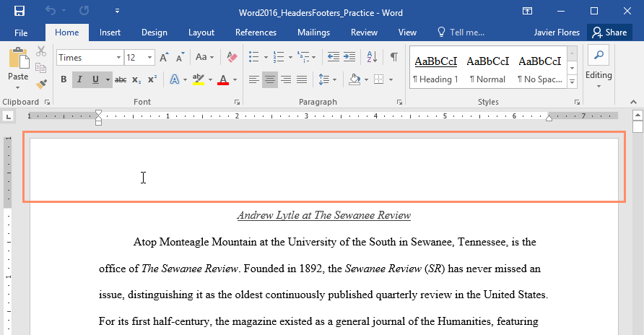Click the Share button
The image size is (644, 335).
pos(609,32)
